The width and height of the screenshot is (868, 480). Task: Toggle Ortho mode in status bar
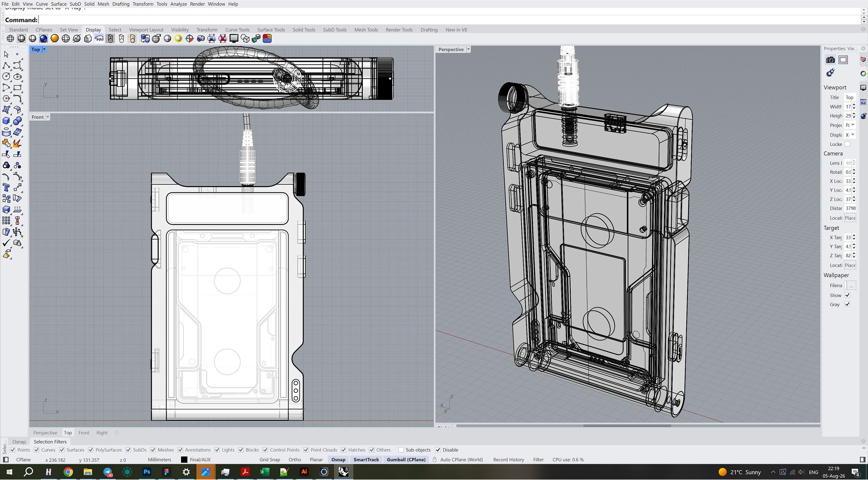pos(295,460)
